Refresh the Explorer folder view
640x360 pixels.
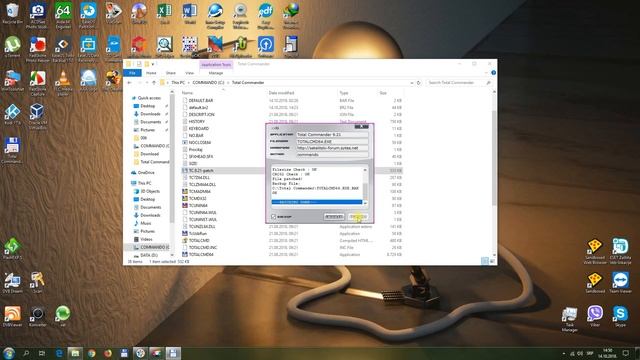tap(418, 82)
